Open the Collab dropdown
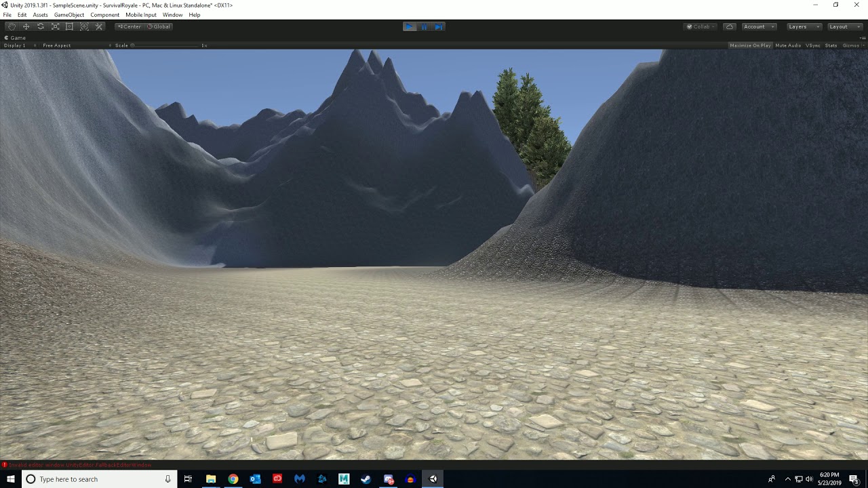This screenshot has height=488, width=868. pyautogui.click(x=701, y=26)
